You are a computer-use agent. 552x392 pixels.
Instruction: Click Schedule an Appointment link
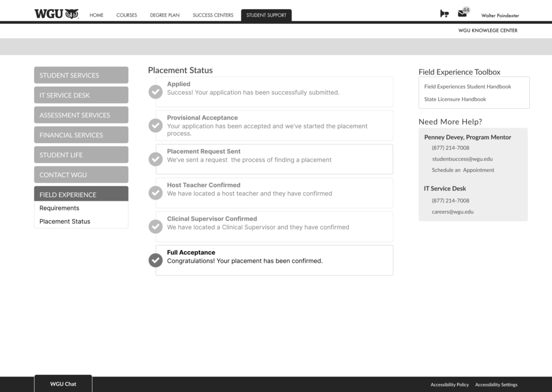pyautogui.click(x=463, y=170)
